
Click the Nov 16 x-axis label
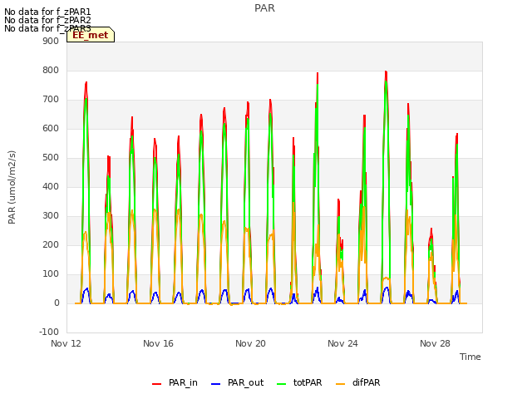tap(158, 343)
